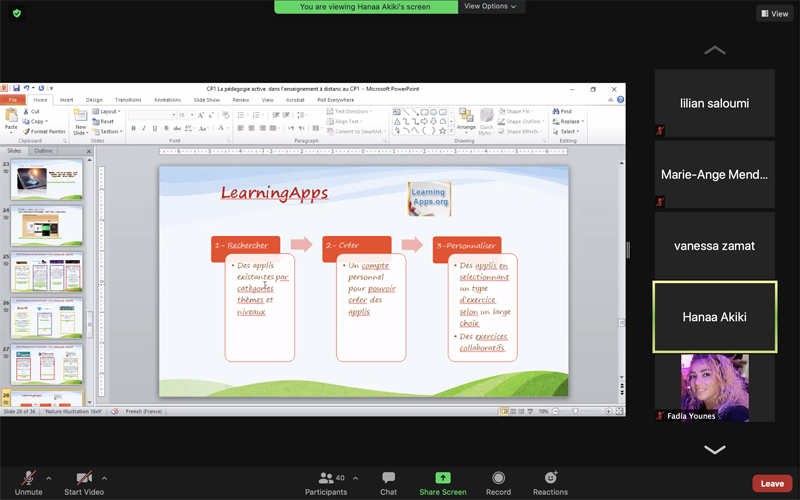Image resolution: width=800 pixels, height=500 pixels.
Task: Open the File tab
Action: pyautogui.click(x=13, y=100)
